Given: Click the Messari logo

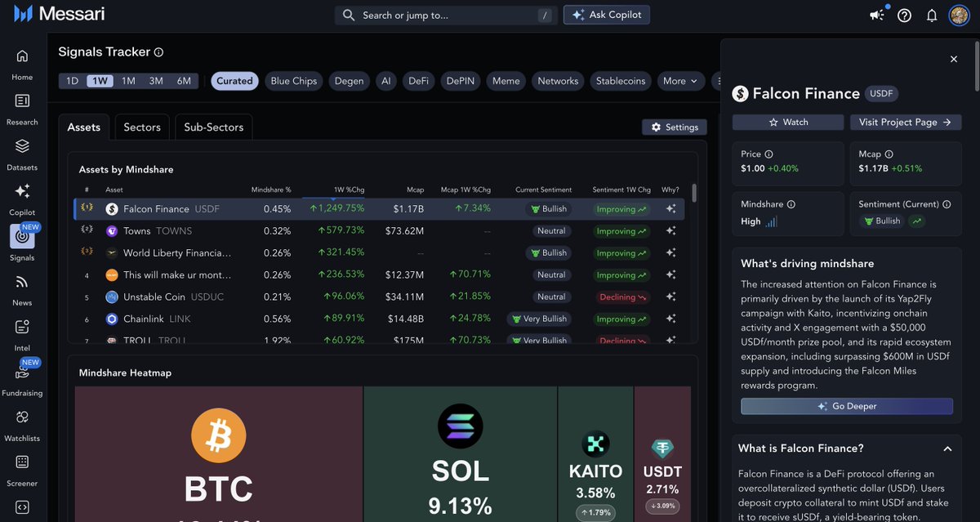Looking at the screenshot, I should coord(59,14).
